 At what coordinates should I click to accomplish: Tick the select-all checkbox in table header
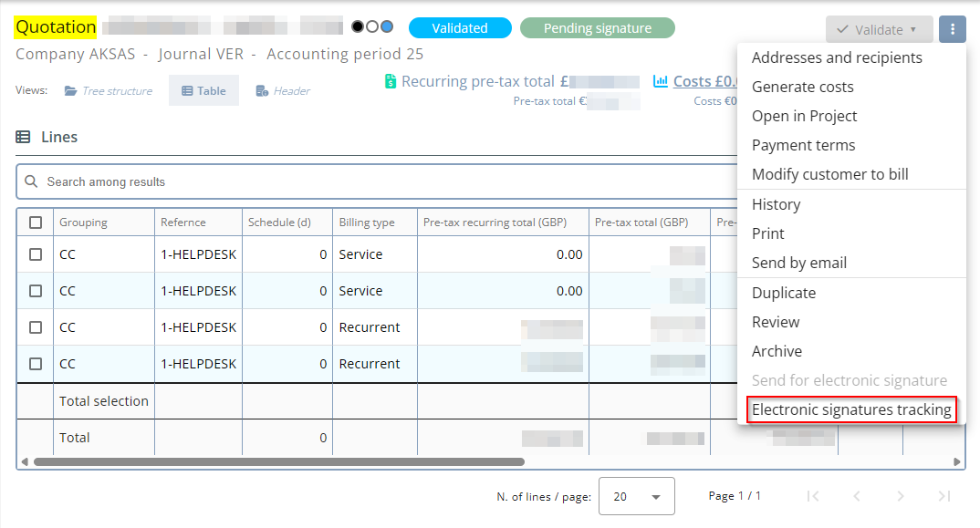[36, 223]
